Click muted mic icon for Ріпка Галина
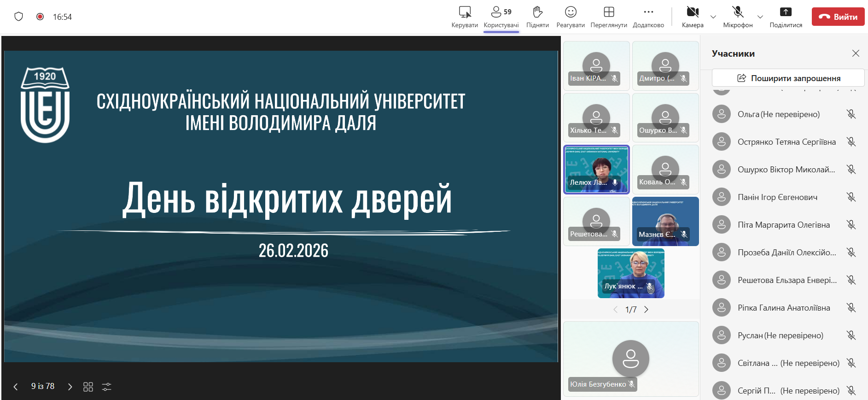The width and height of the screenshot is (868, 400). click(x=851, y=308)
